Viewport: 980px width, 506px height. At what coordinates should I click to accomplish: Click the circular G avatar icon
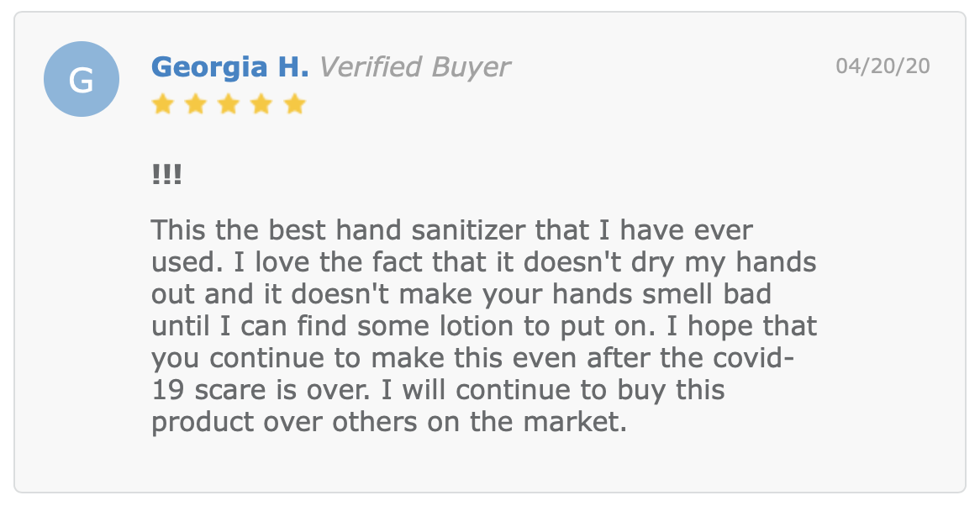[x=82, y=79]
